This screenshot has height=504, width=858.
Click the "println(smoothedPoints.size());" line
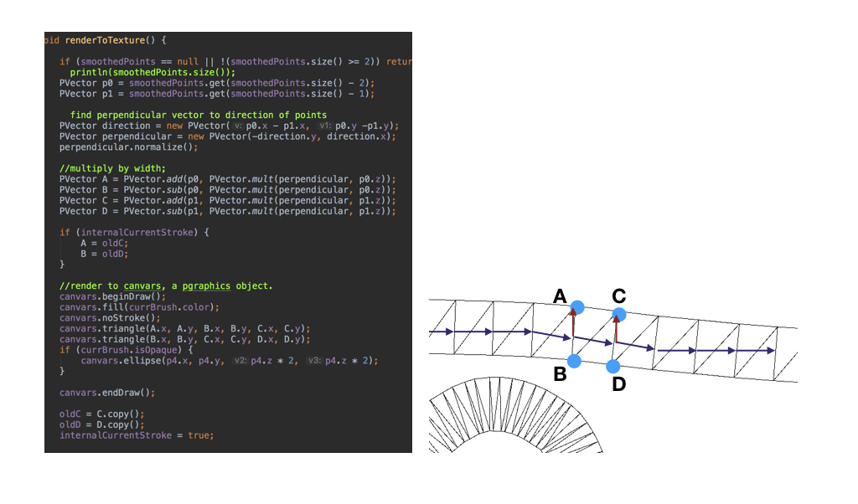point(152,72)
